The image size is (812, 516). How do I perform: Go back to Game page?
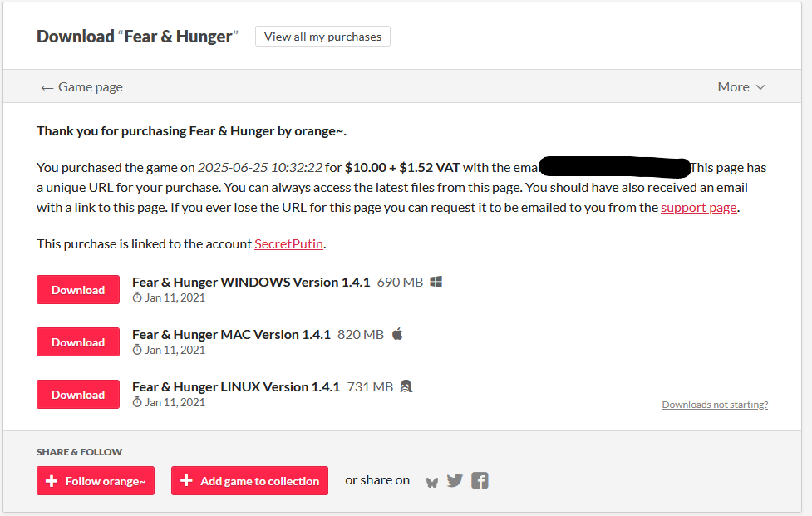click(x=81, y=87)
